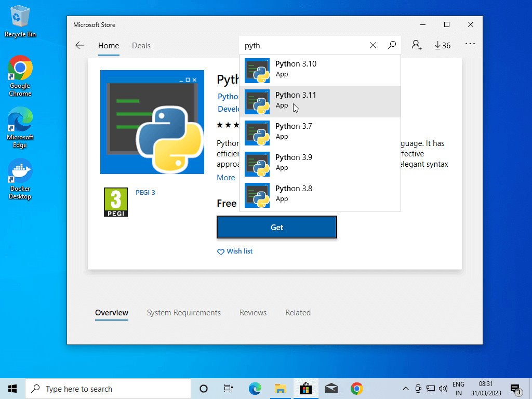Click Microsoft Store taskbar icon

pyautogui.click(x=305, y=389)
